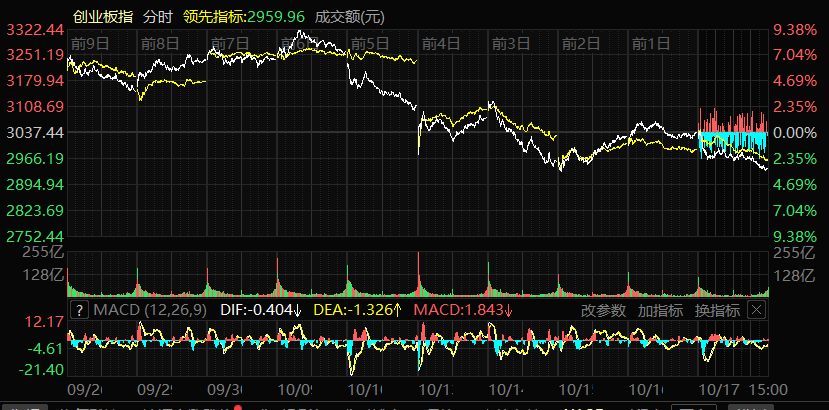The height and width of the screenshot is (410, 829).
Task: Click the DIF value readout
Action: tap(261, 310)
